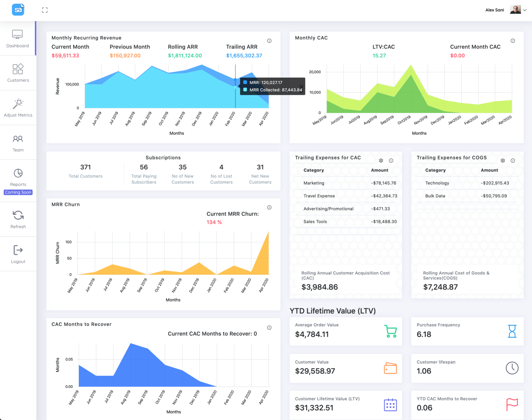Screen dimensions: 532x420
Task: Click the sa app logo
Action: (18, 10)
